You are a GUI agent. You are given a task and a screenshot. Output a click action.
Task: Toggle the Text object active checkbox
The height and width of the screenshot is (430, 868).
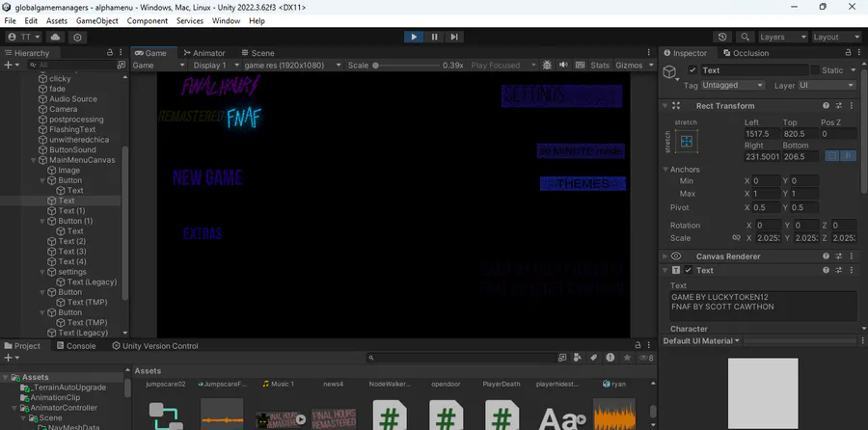click(x=692, y=70)
